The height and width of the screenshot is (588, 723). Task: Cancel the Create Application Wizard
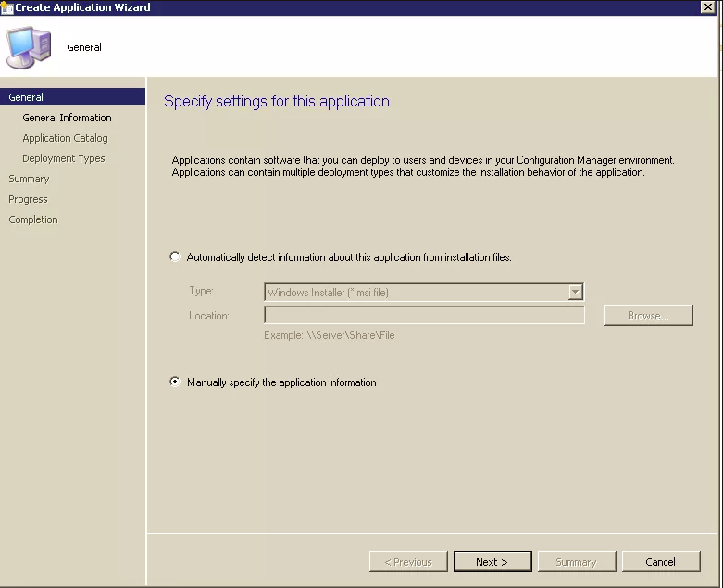661,562
